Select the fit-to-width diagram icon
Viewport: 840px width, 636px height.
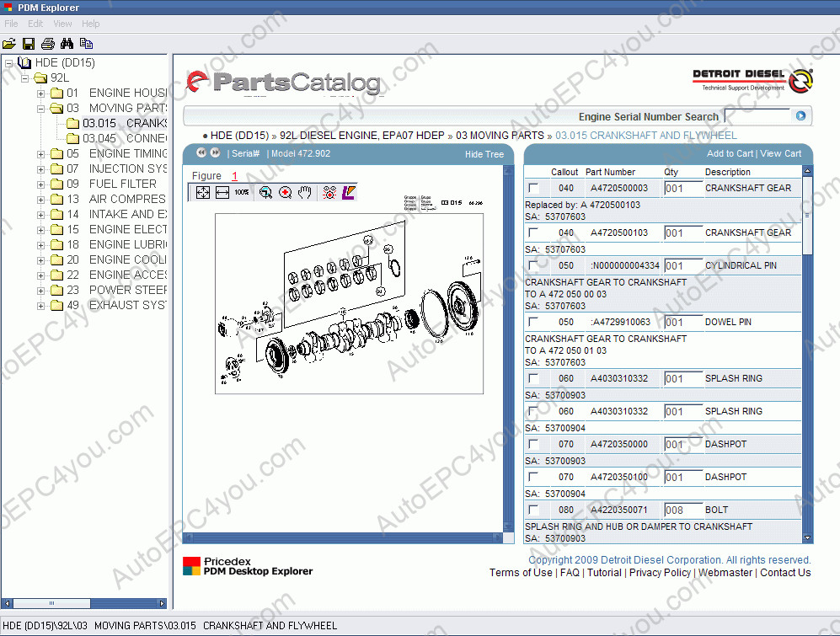(222, 193)
